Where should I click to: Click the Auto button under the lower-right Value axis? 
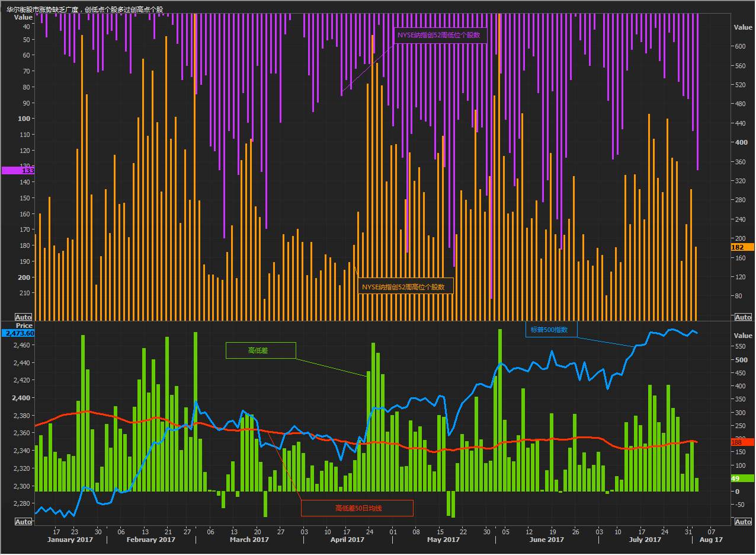[x=743, y=522]
